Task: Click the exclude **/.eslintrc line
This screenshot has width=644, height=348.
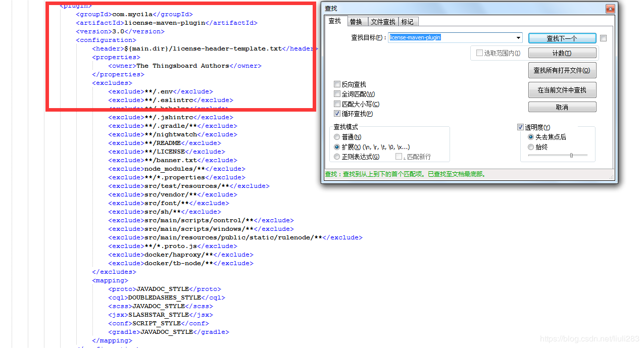Action: [x=171, y=100]
